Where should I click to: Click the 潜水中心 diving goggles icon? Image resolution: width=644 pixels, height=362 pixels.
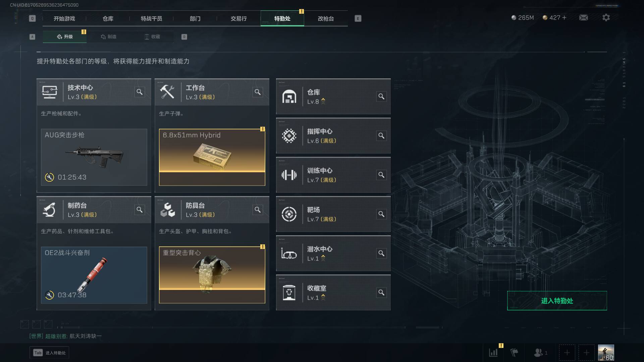289,253
